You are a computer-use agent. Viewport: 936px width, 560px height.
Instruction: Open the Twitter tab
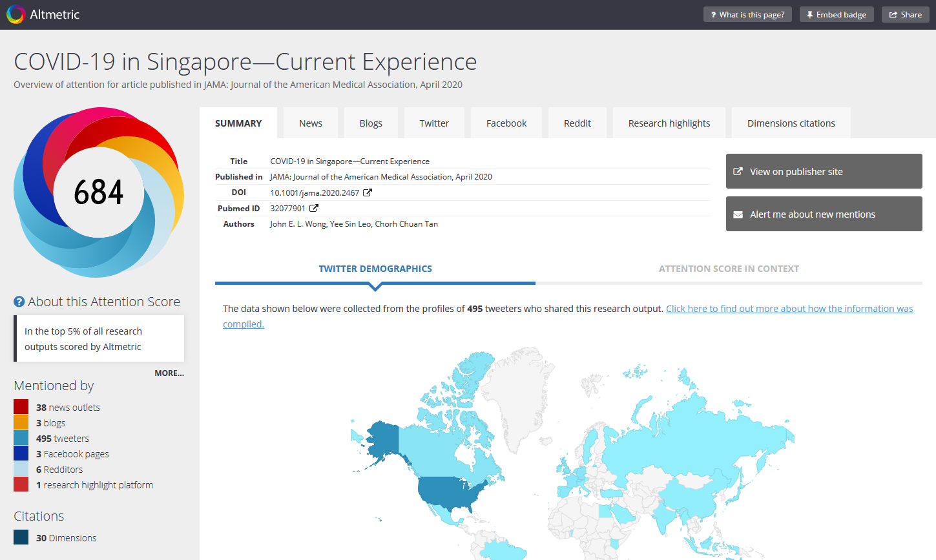click(434, 123)
